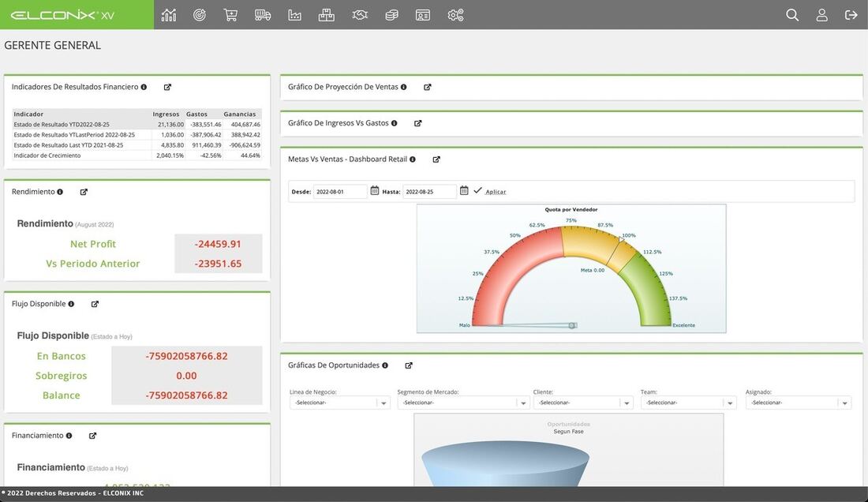The width and height of the screenshot is (868, 502).
Task: Click the Net Profit value -24459.91
Action: (218, 244)
